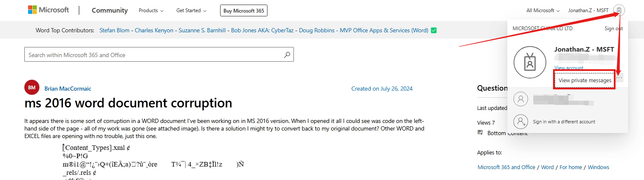The height and width of the screenshot is (180, 644).
Task: Click the green checkmark icon after contributors
Action: 434,30
